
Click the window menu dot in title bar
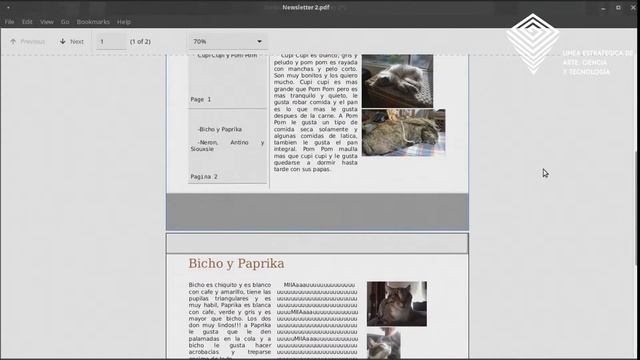tap(8, 7)
